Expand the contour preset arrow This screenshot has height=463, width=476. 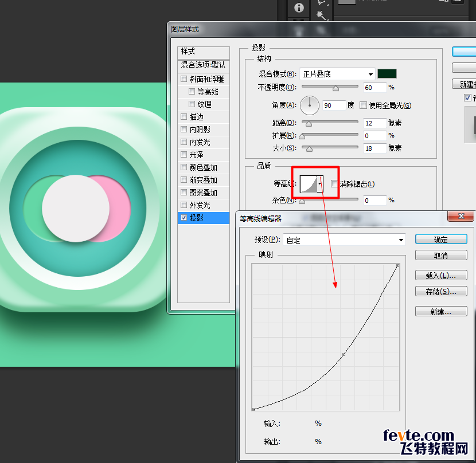(x=320, y=184)
